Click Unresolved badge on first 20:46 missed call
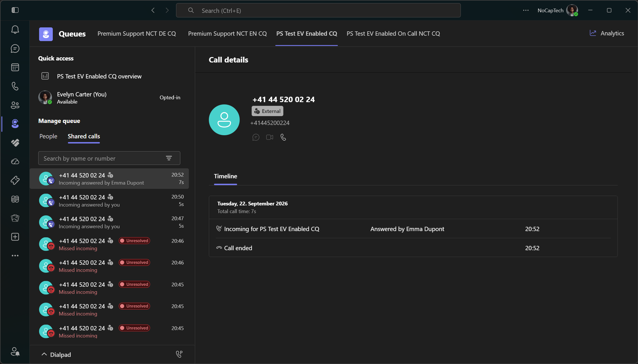The height and width of the screenshot is (364, 638). click(x=134, y=241)
